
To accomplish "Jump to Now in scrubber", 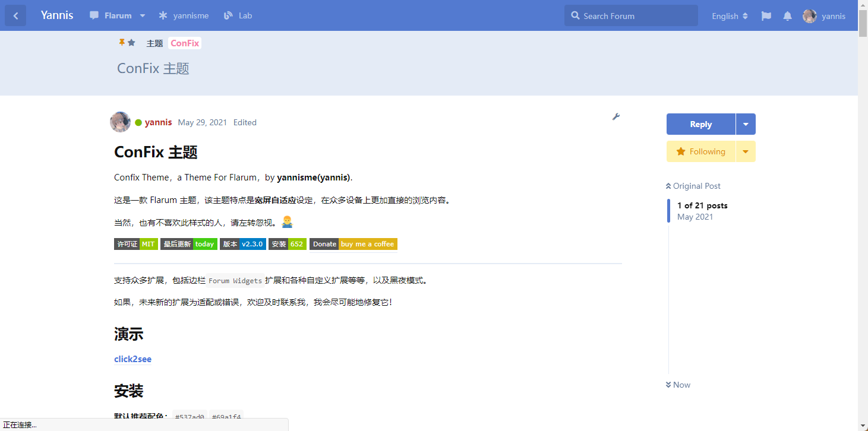I will click(x=678, y=385).
